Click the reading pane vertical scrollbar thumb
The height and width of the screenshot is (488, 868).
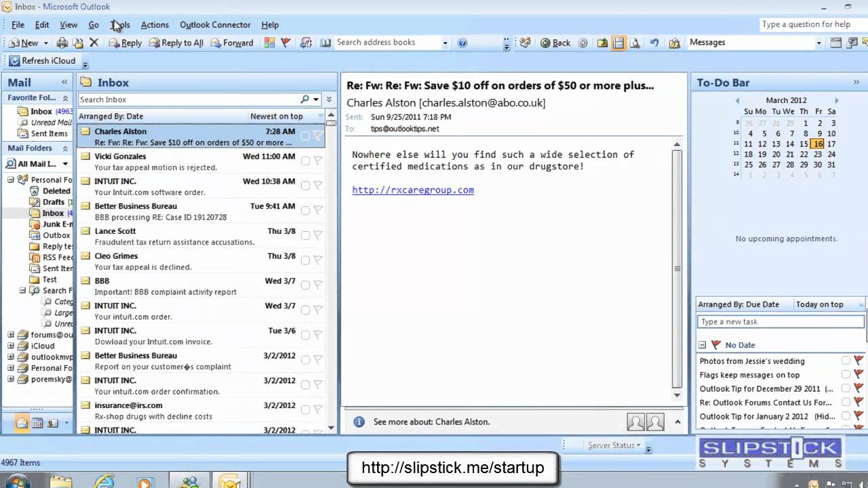click(677, 268)
